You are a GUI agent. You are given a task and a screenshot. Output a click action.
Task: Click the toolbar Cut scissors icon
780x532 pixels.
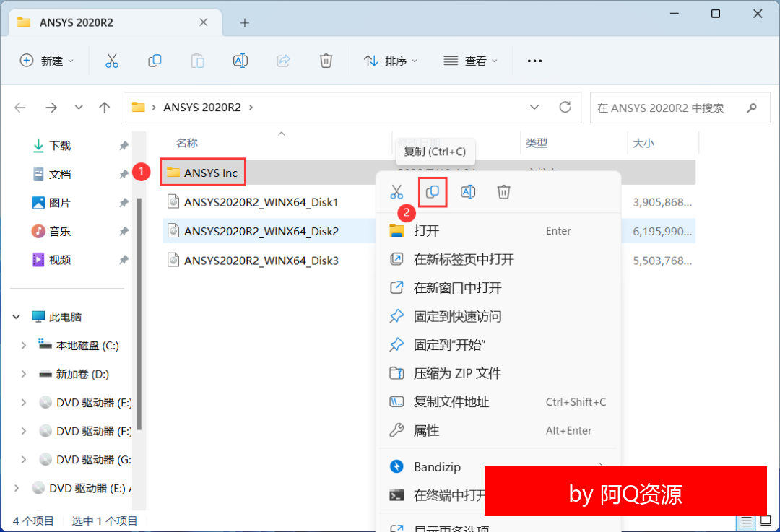[111, 61]
